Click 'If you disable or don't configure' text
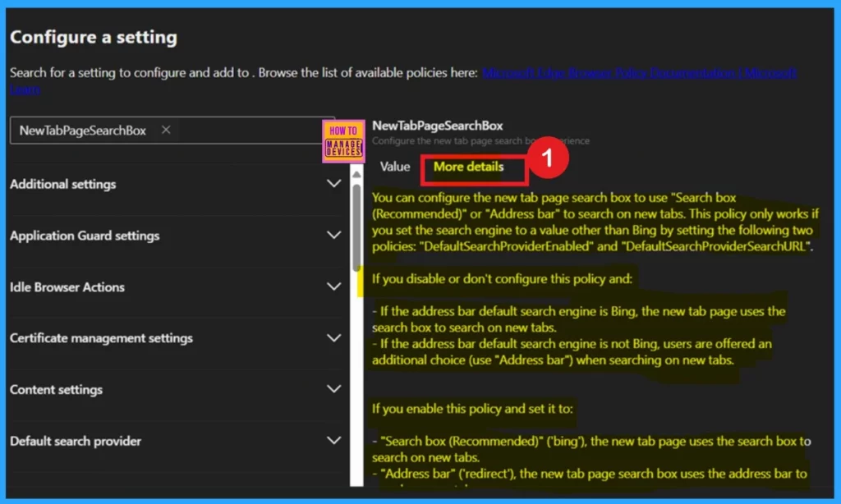Viewport: 841px width, 504px height. coord(502,279)
